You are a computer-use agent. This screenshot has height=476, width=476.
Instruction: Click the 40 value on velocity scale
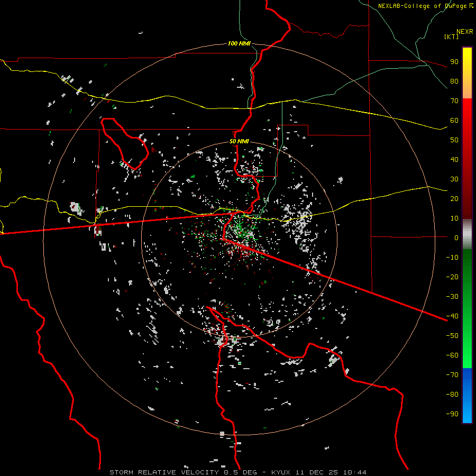click(454, 159)
